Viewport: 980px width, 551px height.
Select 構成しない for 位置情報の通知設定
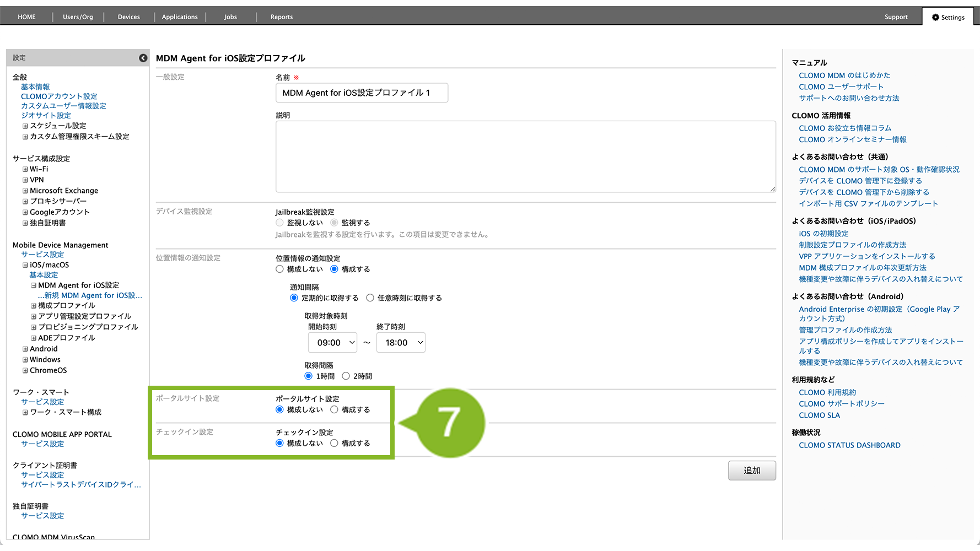tap(280, 269)
